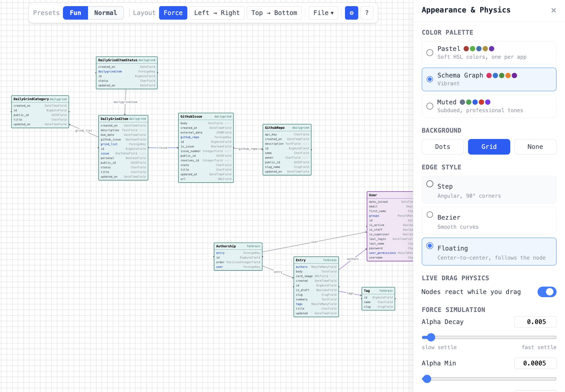Click the magenta Schema Graph color dot
The width and height of the screenshot is (565, 392).
(489, 75)
